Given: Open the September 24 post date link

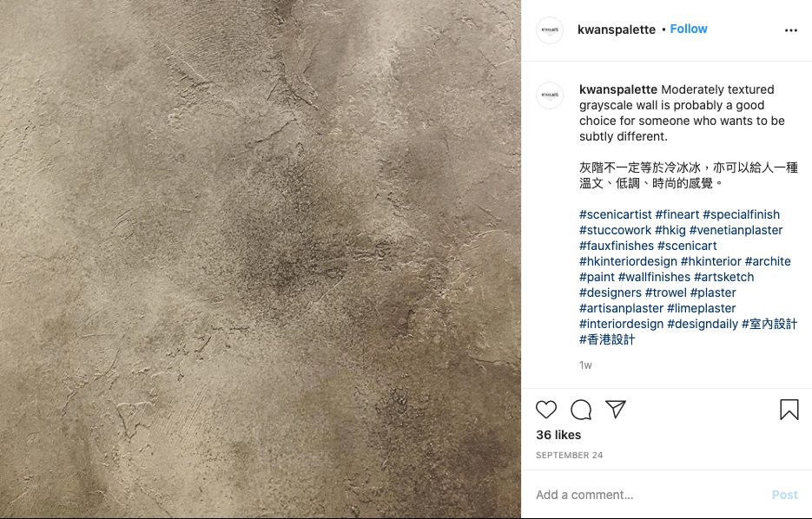Looking at the screenshot, I should [x=569, y=456].
